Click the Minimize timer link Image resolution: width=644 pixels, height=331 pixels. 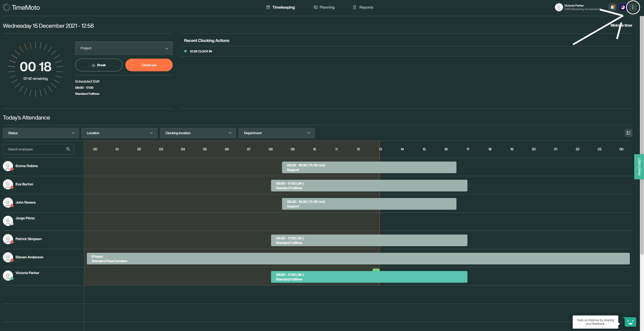click(x=621, y=25)
